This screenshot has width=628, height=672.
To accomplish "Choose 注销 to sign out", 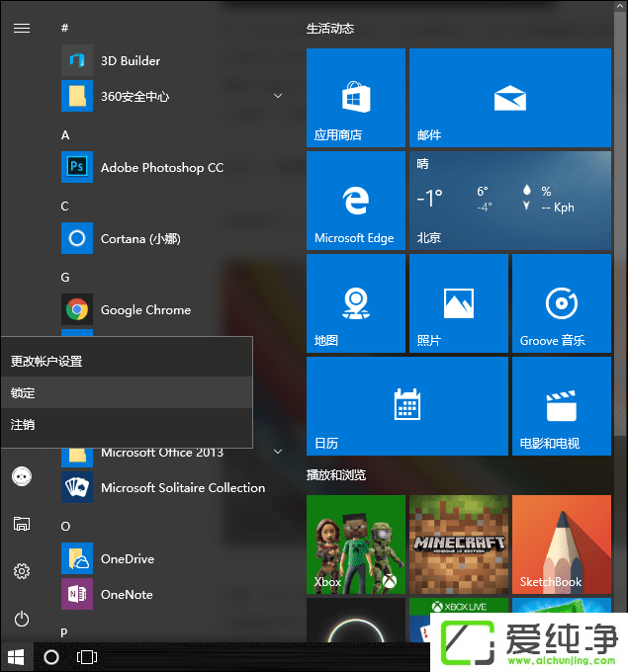I will pyautogui.click(x=127, y=424).
